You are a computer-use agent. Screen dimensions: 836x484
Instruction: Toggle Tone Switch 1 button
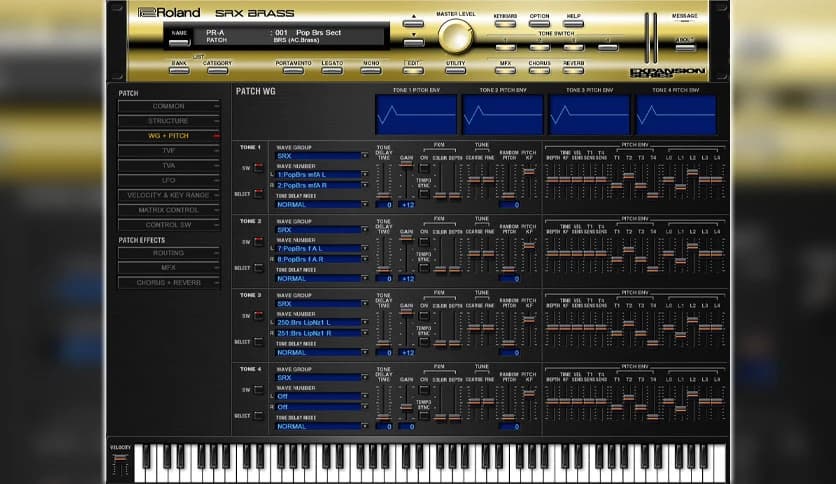505,47
